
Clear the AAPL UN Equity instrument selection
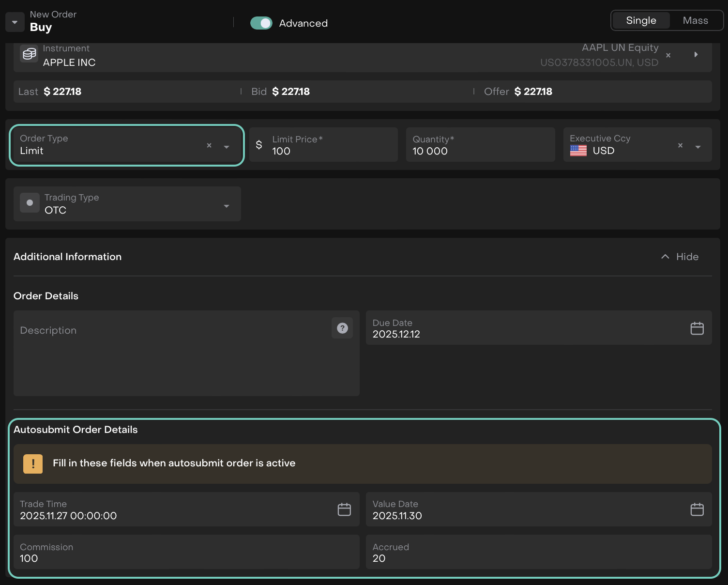click(x=668, y=56)
